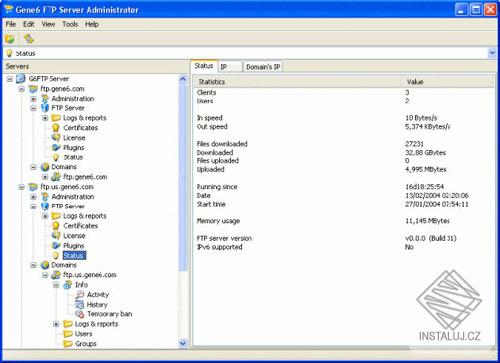Collapse the top-level ftp.gene6.com node
500x363 pixels.
(x=22, y=89)
